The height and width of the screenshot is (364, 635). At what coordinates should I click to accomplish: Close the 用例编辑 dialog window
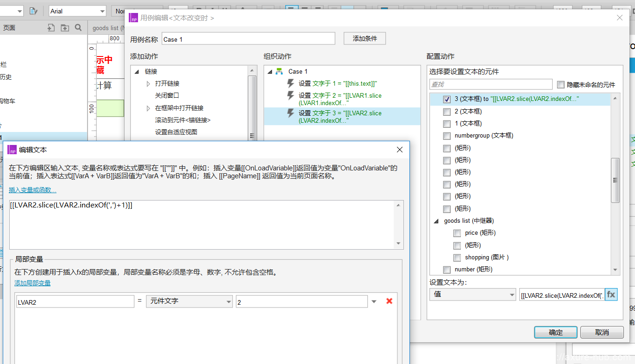620,18
